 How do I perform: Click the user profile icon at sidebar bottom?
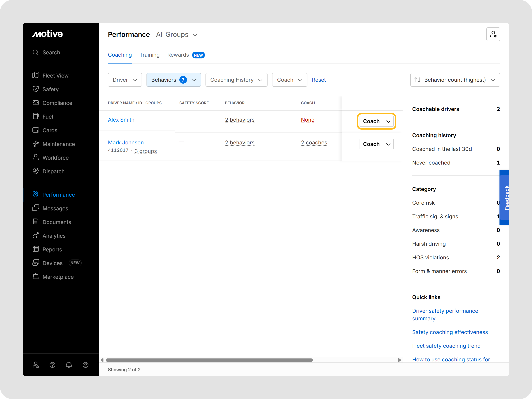pyautogui.click(x=86, y=365)
